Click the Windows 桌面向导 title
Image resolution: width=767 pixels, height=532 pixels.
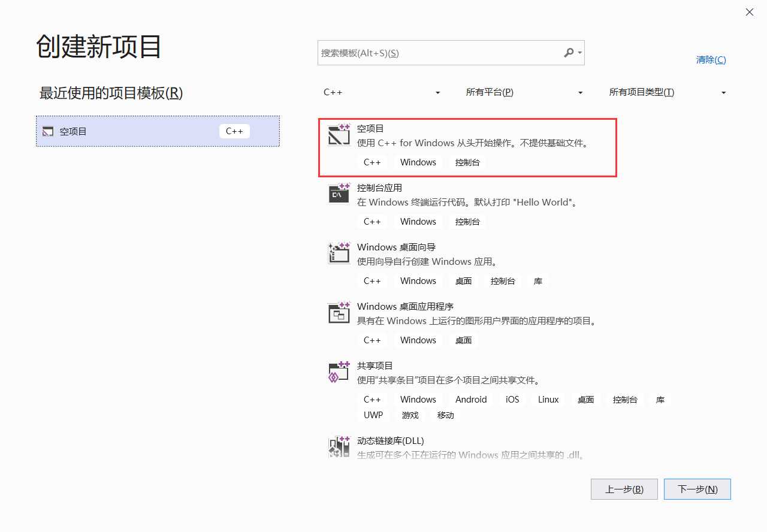(396, 247)
